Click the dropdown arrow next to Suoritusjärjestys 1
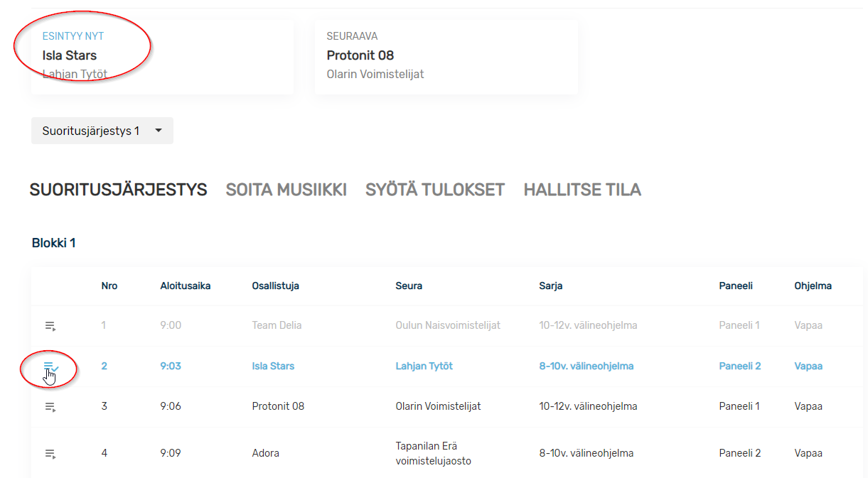 159,131
